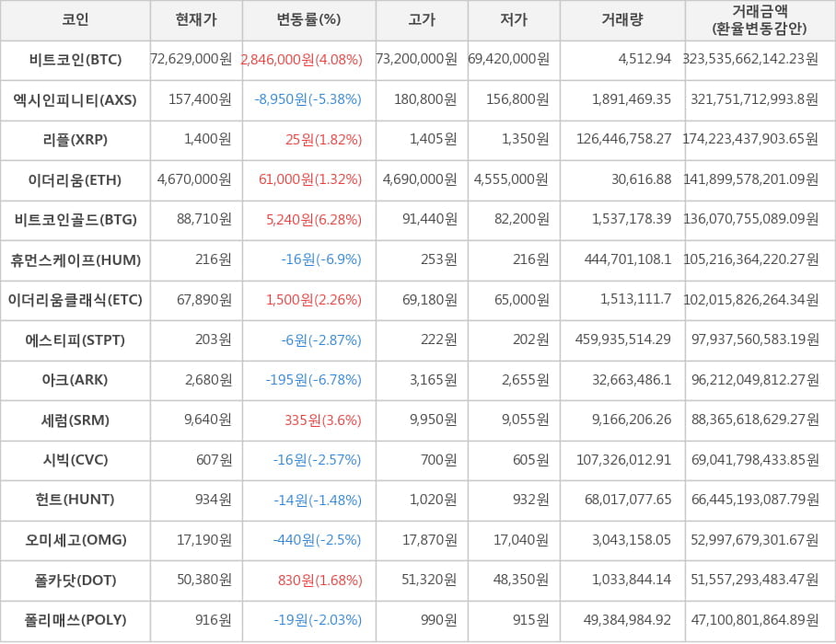Click the SRM price 9,640원
Viewport: 836px width, 644px height.
click(x=208, y=420)
